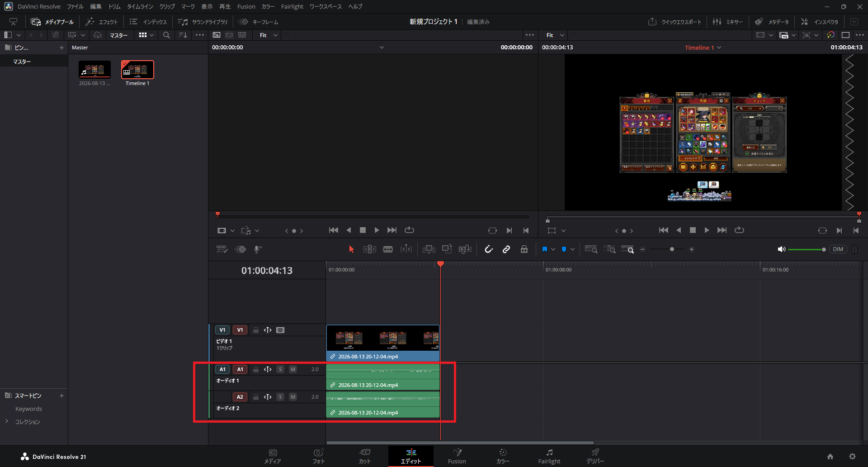
Task: Click the detail zoom icon
Action: pos(609,249)
